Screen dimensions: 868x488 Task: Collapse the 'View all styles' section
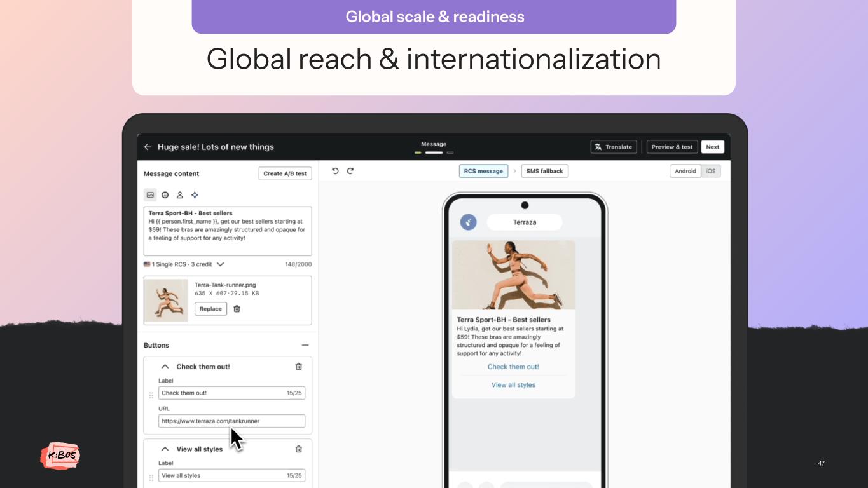[x=165, y=449]
